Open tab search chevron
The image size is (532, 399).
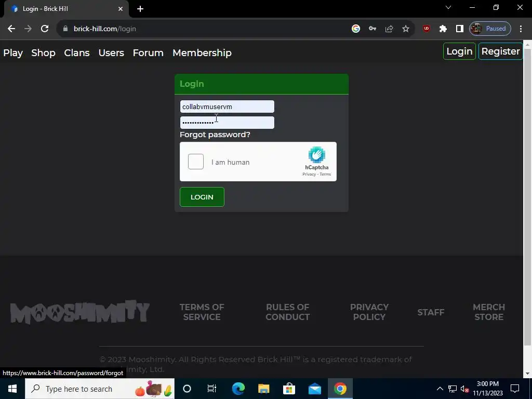click(448, 7)
